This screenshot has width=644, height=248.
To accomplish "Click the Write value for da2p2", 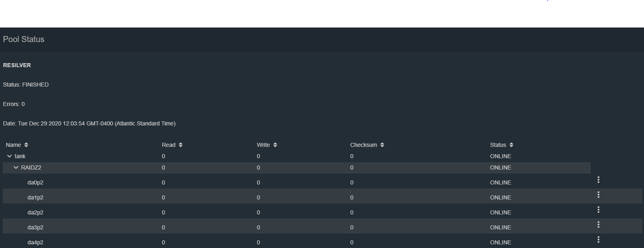I will [258, 212].
